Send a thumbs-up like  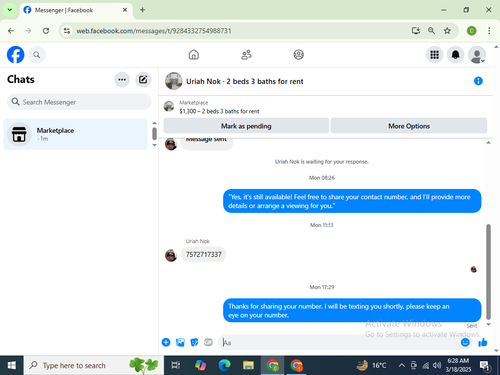click(x=483, y=342)
